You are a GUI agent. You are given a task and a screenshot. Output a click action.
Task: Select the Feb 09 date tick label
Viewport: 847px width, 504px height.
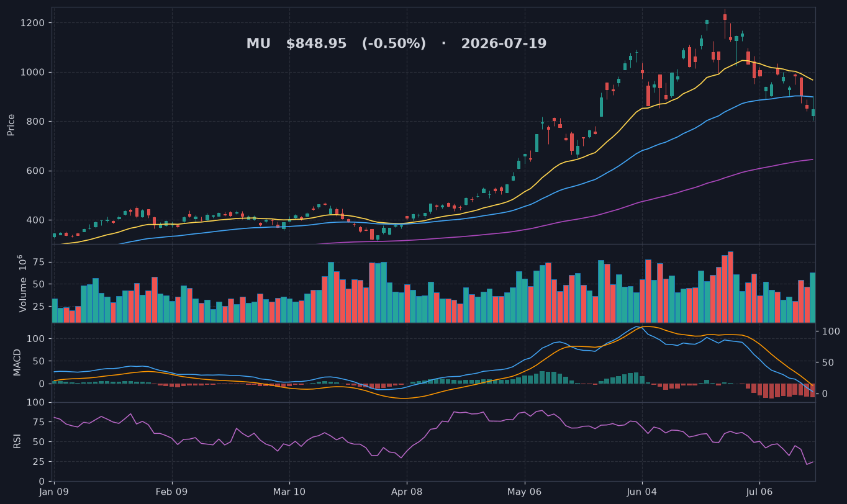pos(172,492)
